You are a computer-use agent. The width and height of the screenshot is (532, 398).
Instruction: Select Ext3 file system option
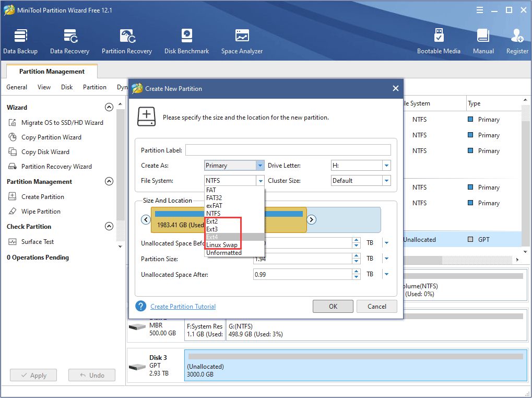(x=234, y=229)
